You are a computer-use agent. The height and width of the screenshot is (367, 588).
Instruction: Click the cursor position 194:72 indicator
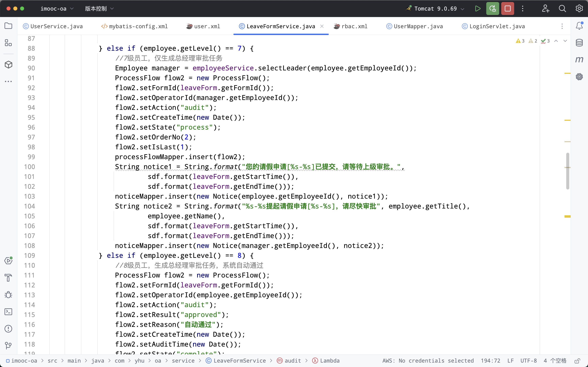point(490,361)
